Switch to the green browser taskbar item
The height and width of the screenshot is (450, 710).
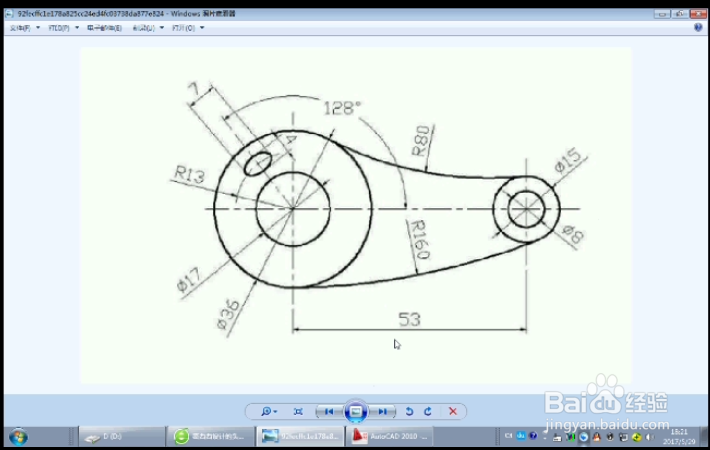[x=210, y=436]
